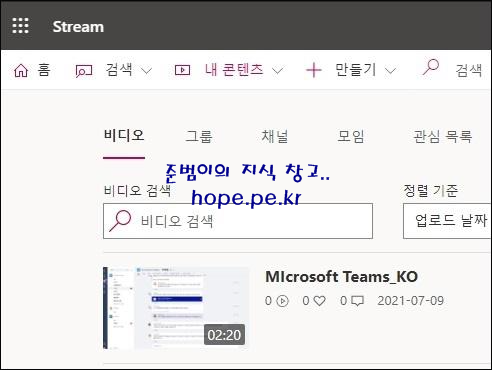Image resolution: width=492 pixels, height=370 pixels.
Task: Switch to the 관심 목록 tab
Action: [x=443, y=136]
